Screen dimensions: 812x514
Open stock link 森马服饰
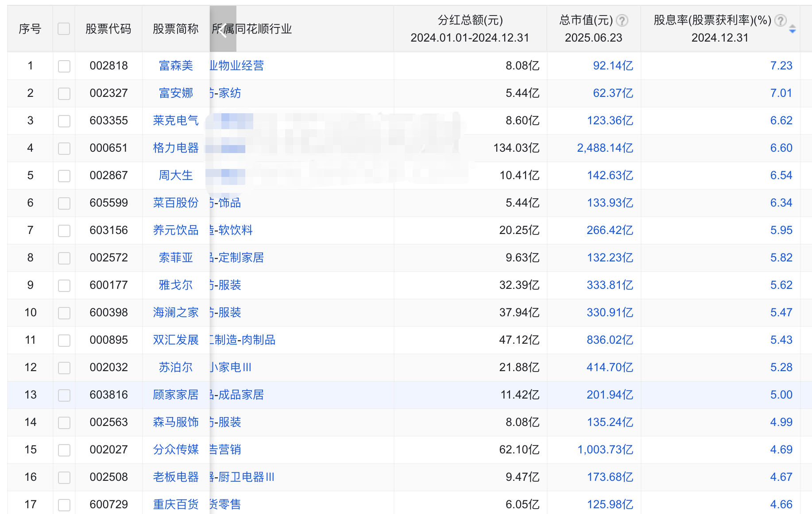176,422
